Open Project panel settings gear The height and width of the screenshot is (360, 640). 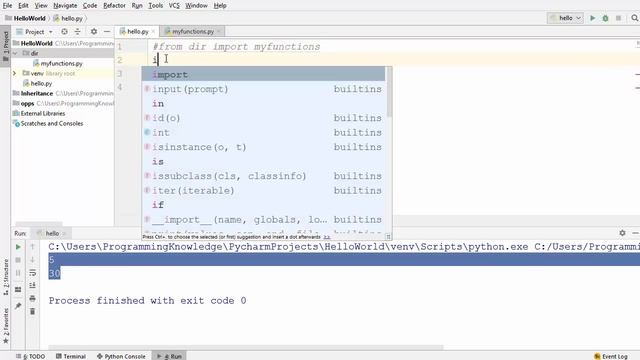[94, 31]
